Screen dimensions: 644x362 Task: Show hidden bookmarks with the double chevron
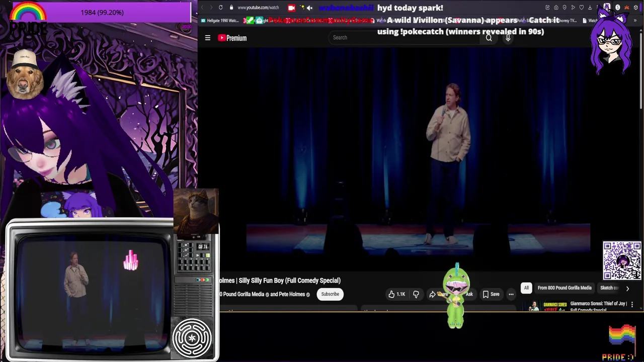635,21
